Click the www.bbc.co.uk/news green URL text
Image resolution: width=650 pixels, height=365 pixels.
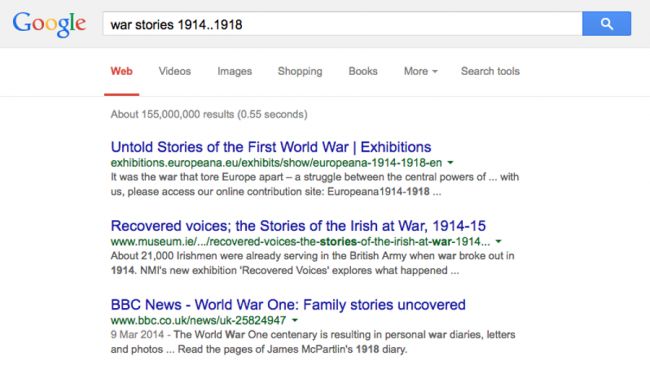[198, 321]
